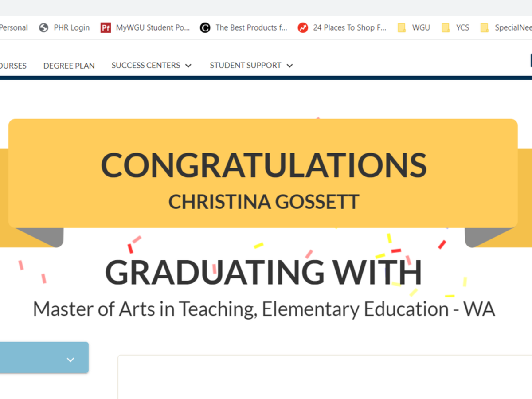Viewport: 532px width, 399px height.
Task: Click the globe icon beside PHR Login
Action: pos(43,28)
